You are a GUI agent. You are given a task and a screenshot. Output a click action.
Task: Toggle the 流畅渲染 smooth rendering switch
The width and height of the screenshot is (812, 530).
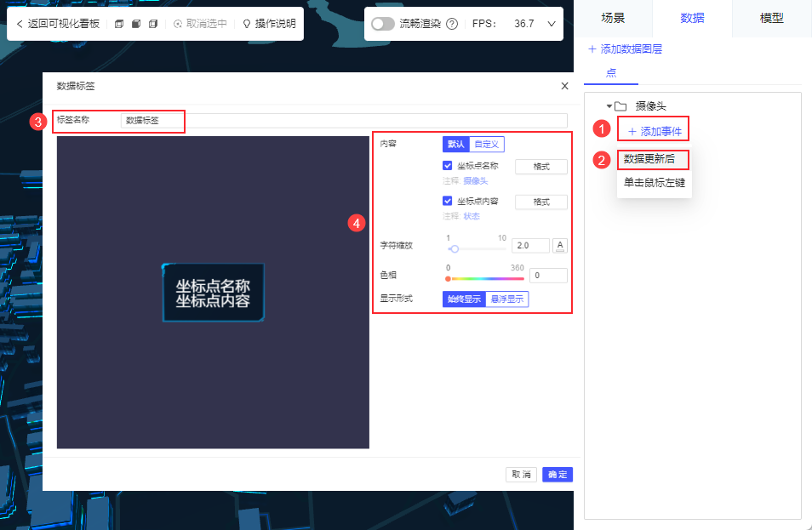tap(383, 24)
